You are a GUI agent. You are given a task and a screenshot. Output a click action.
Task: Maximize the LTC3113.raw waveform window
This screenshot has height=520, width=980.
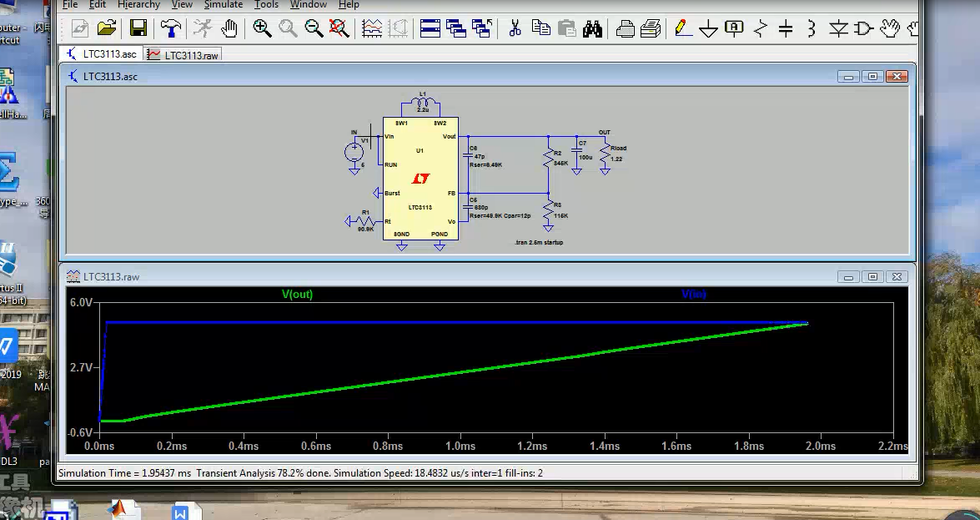coord(872,276)
